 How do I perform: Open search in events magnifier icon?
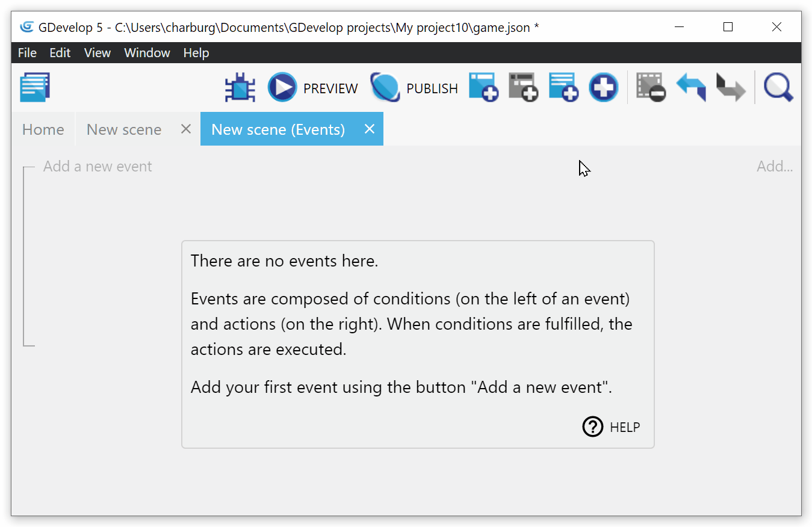778,88
